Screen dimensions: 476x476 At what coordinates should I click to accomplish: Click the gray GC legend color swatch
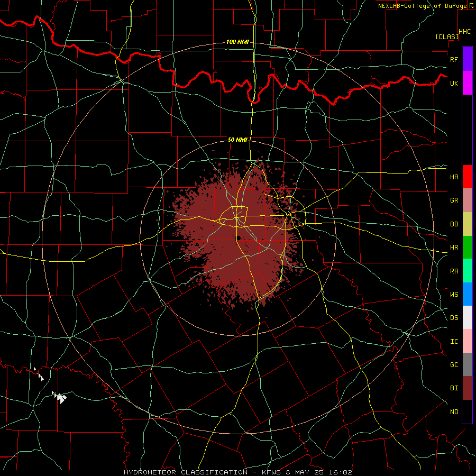(x=467, y=364)
